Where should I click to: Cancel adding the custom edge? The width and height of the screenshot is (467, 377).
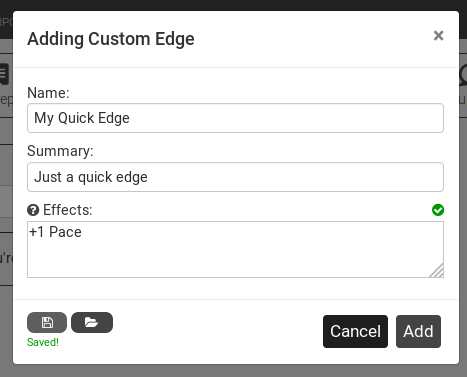pos(355,331)
